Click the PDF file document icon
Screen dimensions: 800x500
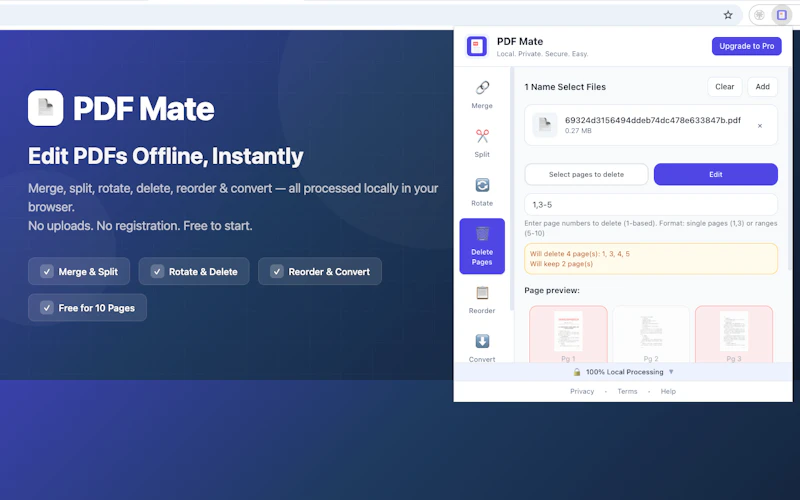(545, 125)
